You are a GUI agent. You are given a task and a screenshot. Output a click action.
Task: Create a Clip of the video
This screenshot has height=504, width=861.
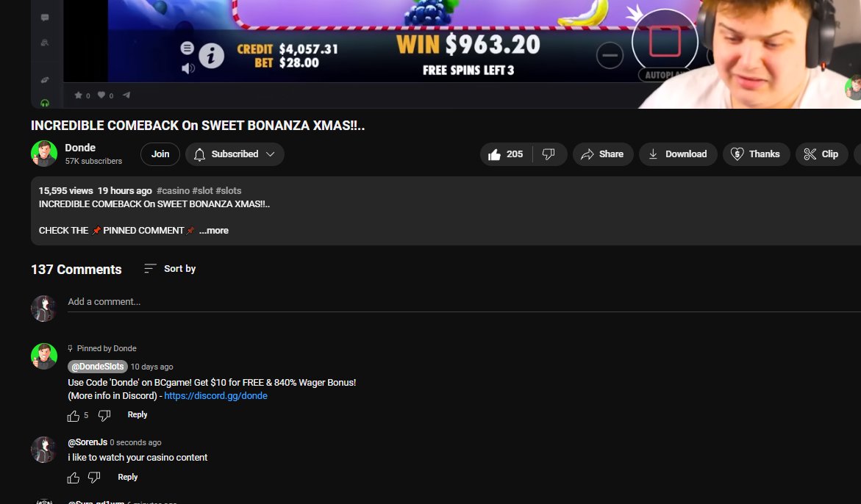[821, 154]
